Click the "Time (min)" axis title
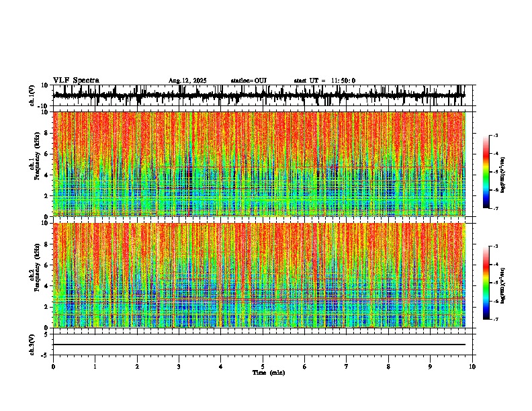 click(x=269, y=373)
